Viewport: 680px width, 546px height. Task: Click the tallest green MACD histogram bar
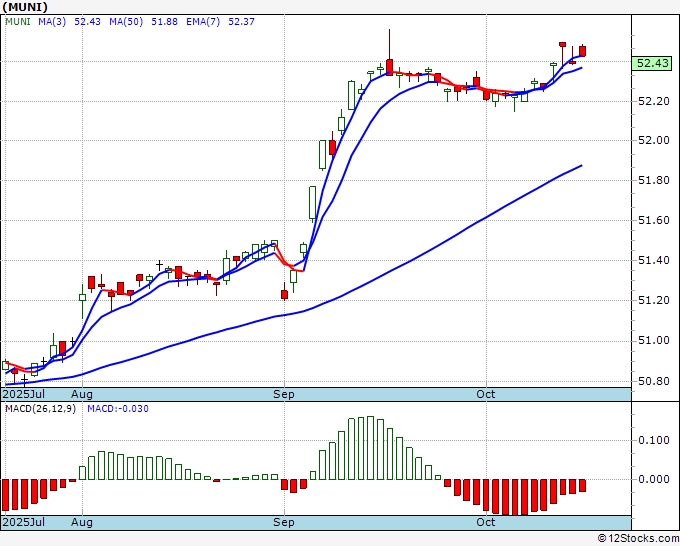370,448
